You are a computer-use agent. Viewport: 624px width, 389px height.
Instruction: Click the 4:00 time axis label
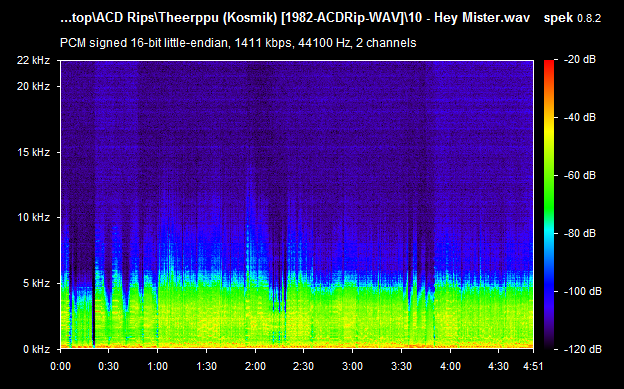click(450, 366)
